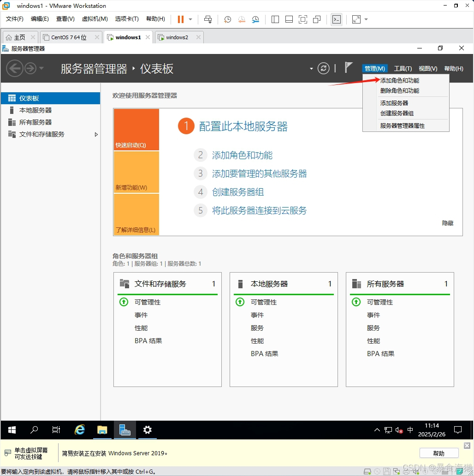Click the 帮助 button in install bar
The image size is (474, 476).
pyautogui.click(x=439, y=453)
